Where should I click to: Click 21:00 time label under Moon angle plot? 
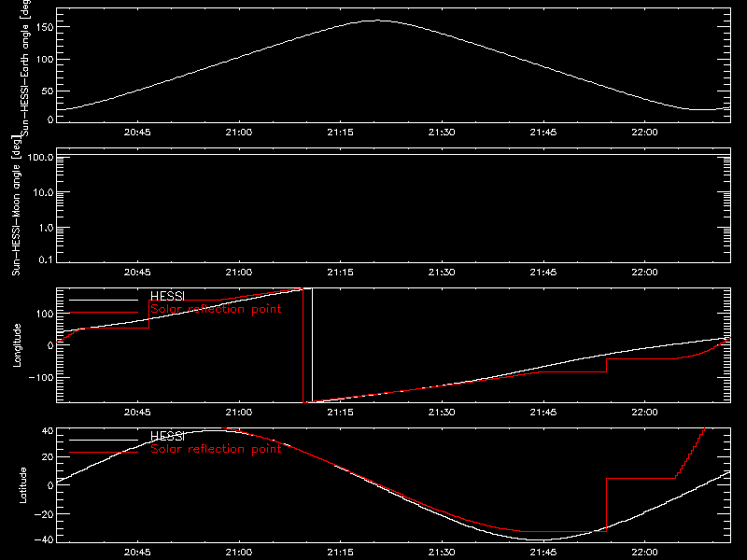point(239,273)
